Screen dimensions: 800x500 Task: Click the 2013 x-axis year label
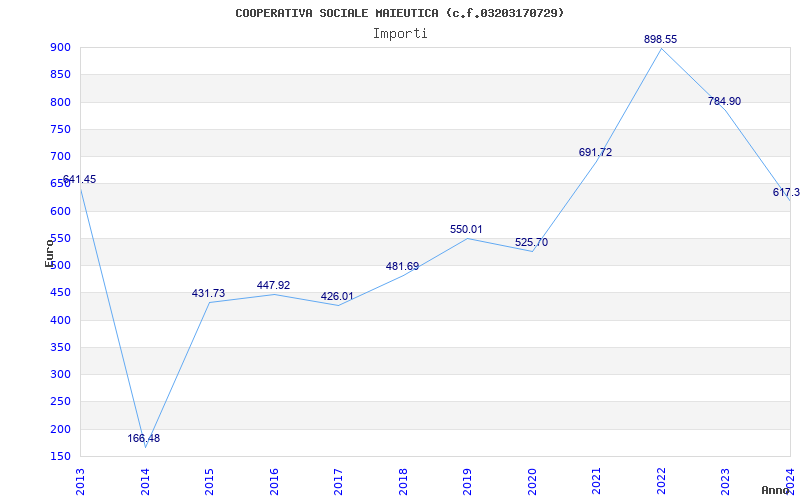81,481
